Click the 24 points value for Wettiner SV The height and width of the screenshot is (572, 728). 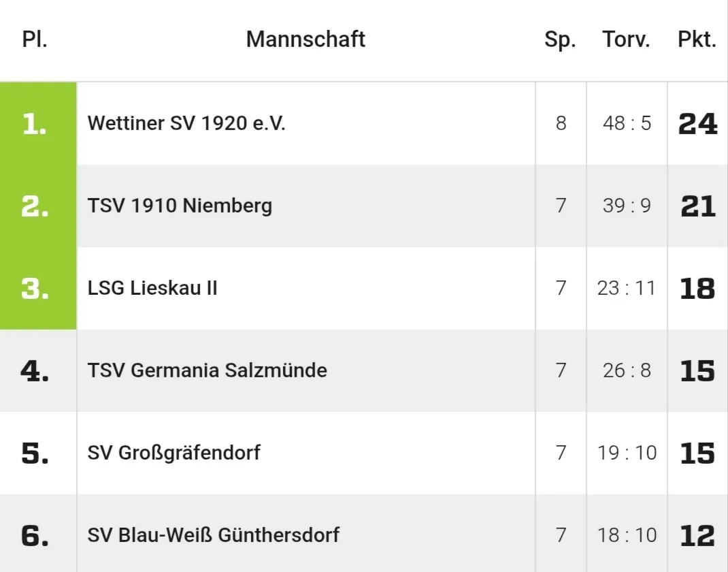(697, 124)
